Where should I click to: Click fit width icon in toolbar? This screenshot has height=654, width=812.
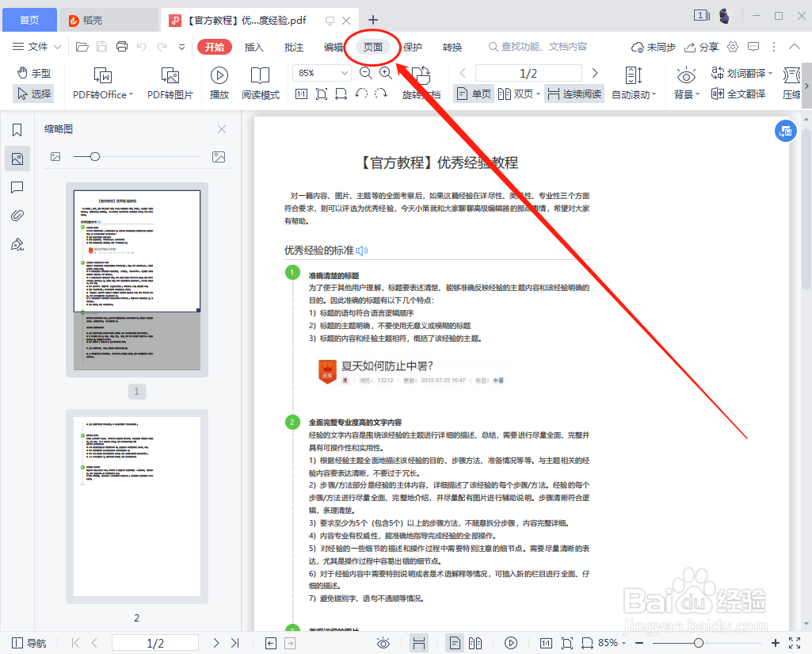point(341,94)
